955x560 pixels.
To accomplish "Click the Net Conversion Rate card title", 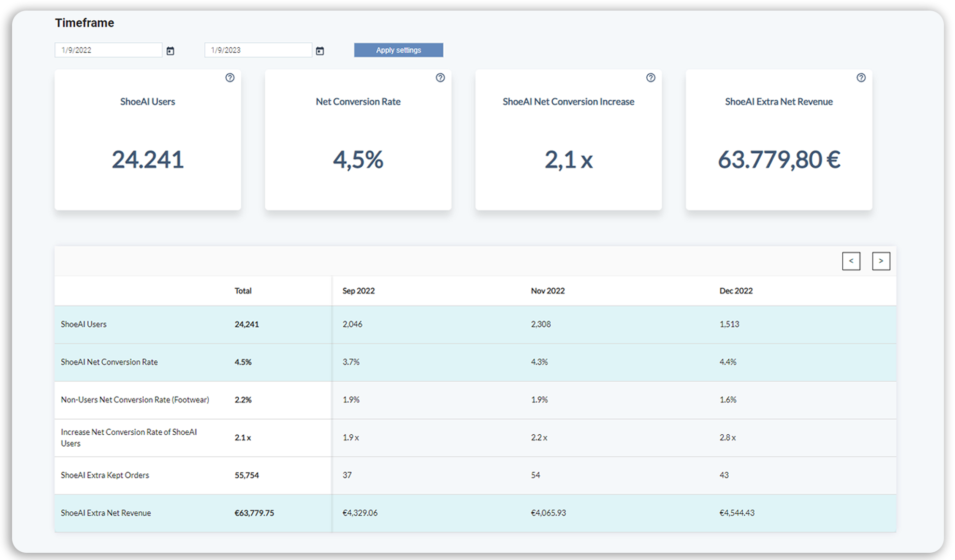I will coord(358,102).
